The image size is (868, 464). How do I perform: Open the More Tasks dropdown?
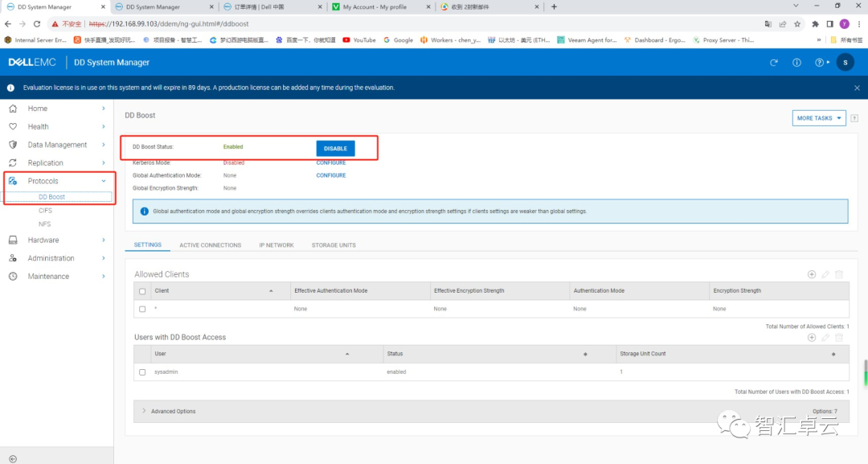[819, 118]
